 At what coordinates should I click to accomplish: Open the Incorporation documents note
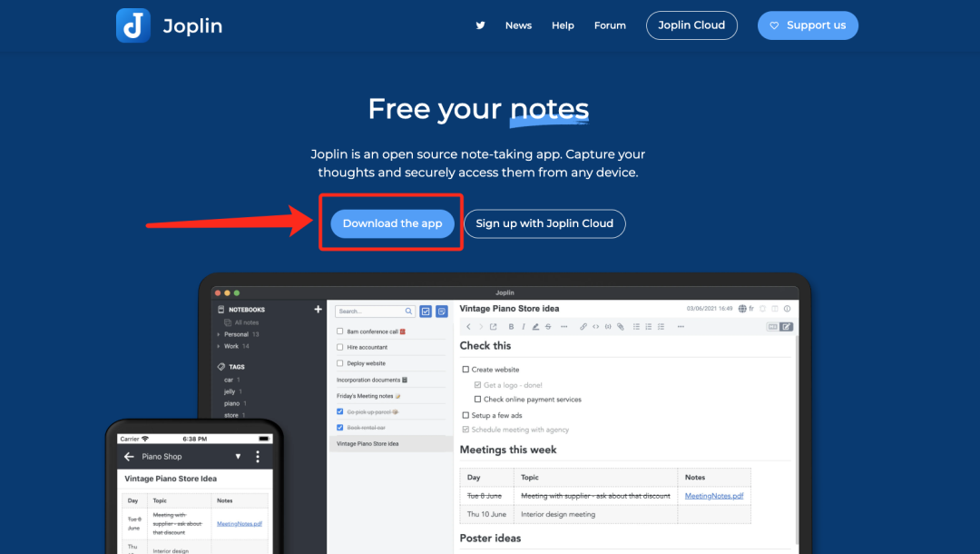371,381
